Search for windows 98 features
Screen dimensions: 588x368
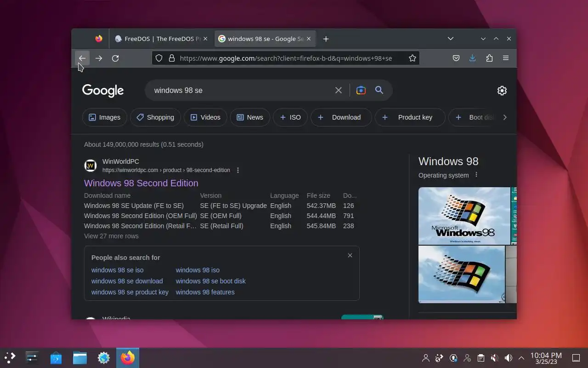click(x=205, y=292)
